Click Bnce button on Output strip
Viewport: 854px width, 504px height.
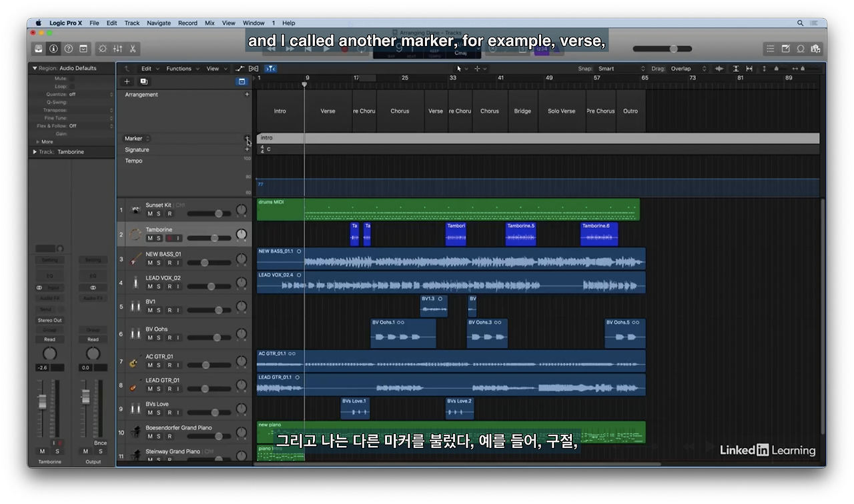click(x=100, y=443)
